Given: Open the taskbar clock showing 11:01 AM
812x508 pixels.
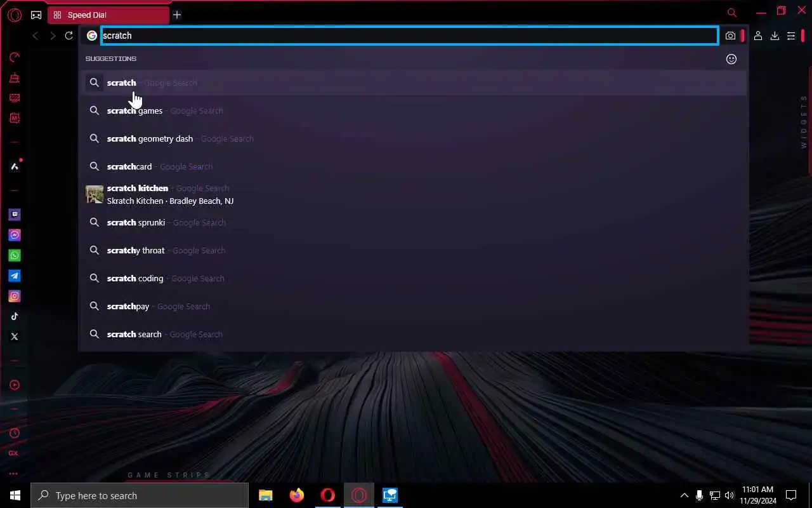Looking at the screenshot, I should pos(757,495).
